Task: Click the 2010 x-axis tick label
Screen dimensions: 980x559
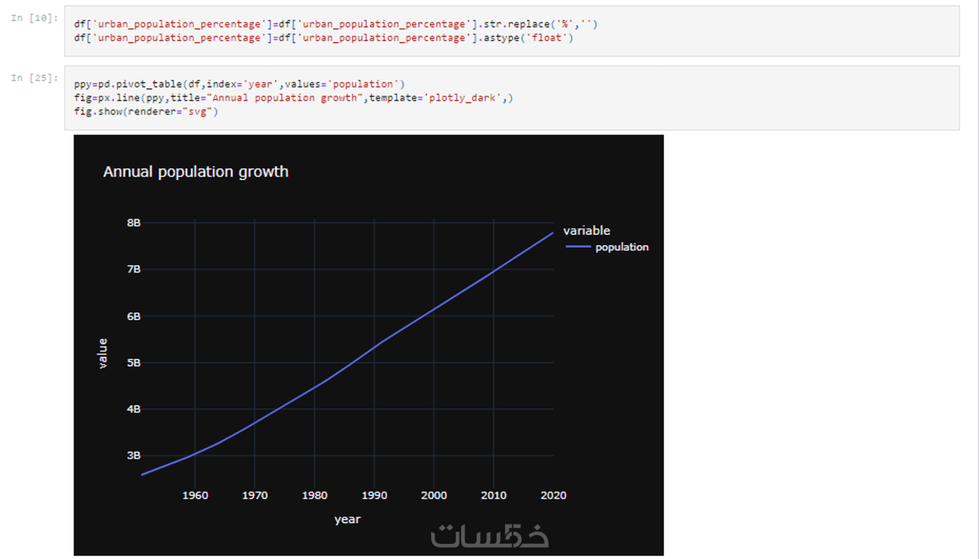Action: tap(494, 496)
